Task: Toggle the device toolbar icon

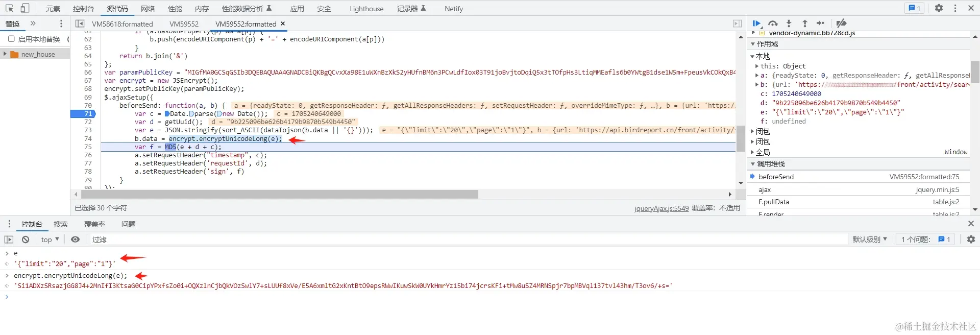Action: pyautogui.click(x=24, y=8)
